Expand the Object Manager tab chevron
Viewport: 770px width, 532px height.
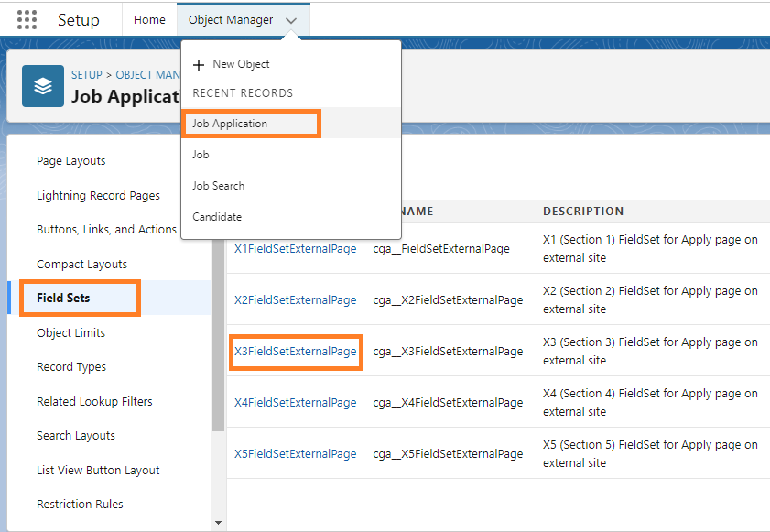pos(291,20)
